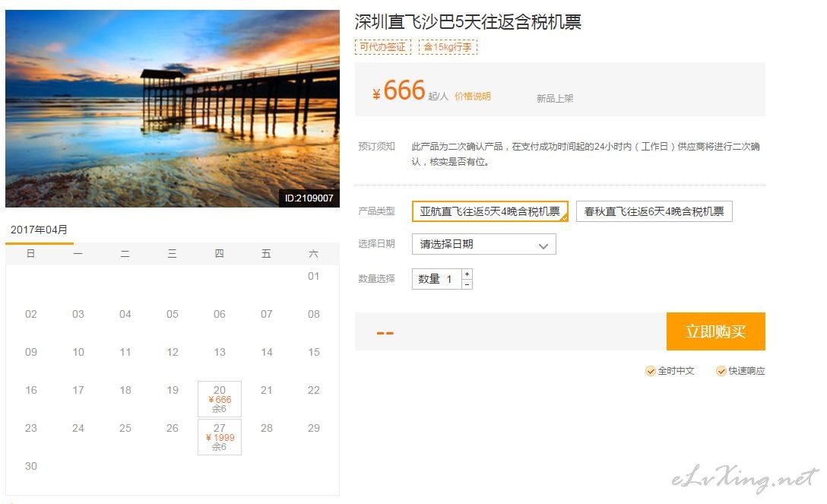
Task: Click calendar date 25
Action: coord(125,428)
